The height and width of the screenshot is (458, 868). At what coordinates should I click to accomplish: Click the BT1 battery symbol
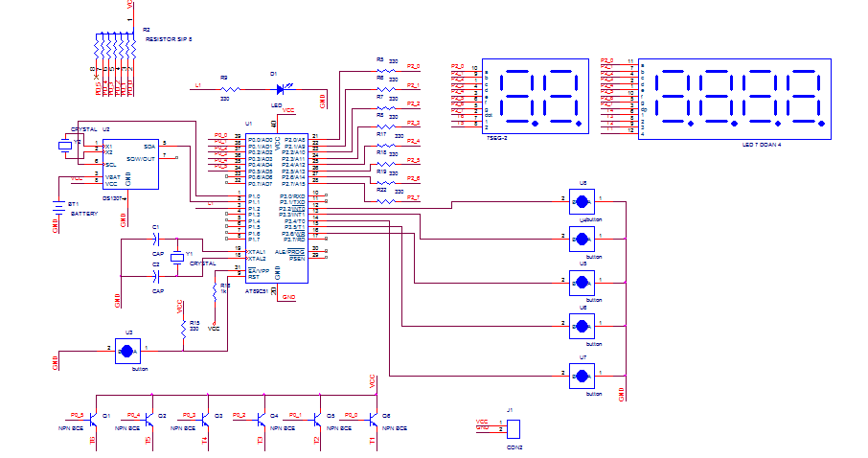(x=58, y=207)
